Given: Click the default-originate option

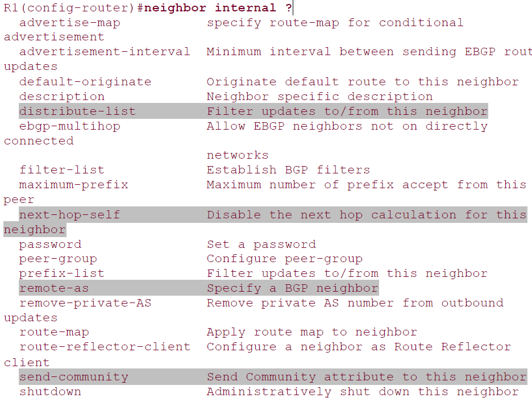Looking at the screenshot, I should [x=85, y=81].
